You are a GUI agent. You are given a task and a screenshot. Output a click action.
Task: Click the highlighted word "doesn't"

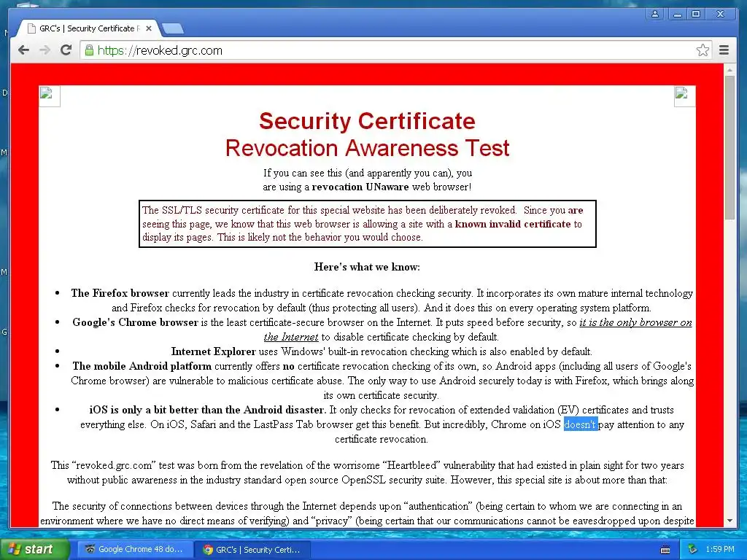point(580,424)
